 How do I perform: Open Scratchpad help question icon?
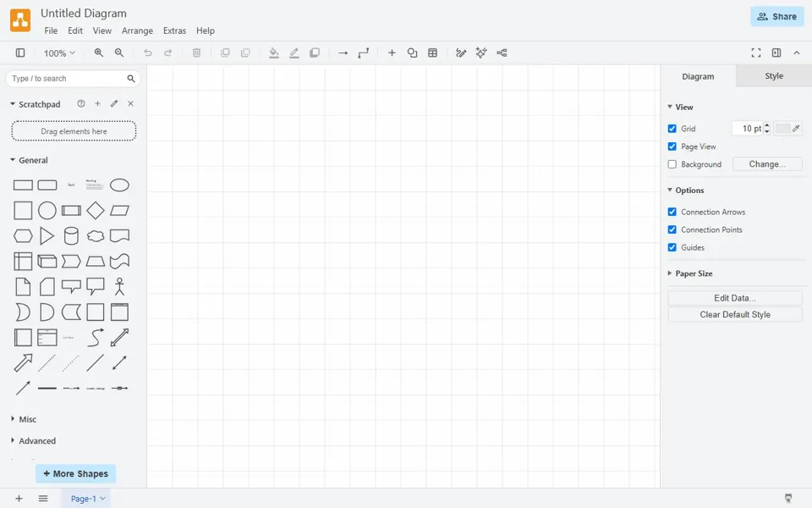[x=81, y=103]
